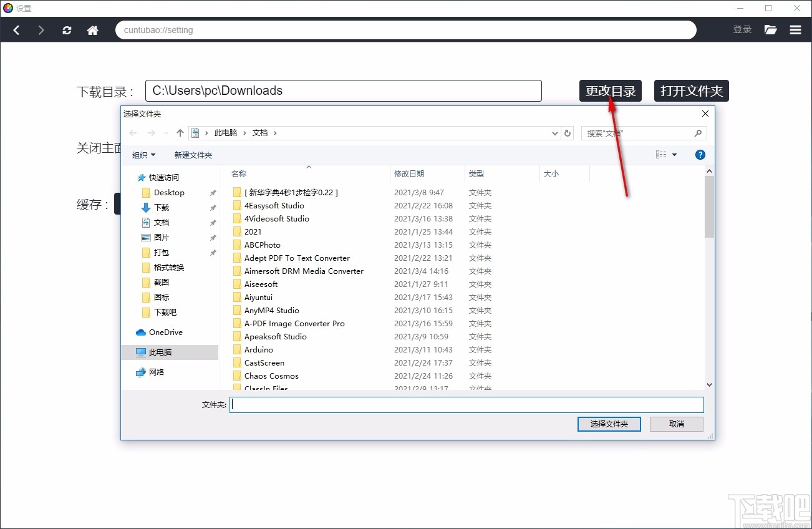
Task: Select 格式转换 in the navigation pane
Action: [169, 268]
